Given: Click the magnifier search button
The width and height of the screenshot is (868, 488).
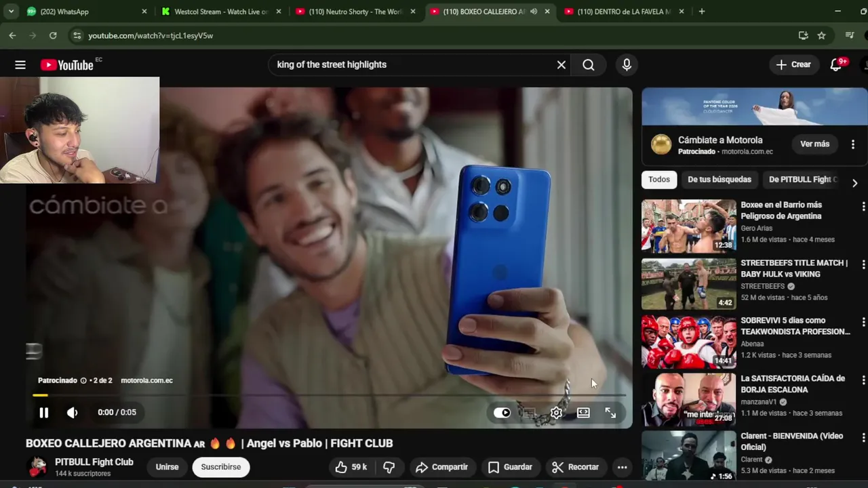Looking at the screenshot, I should pos(589,65).
